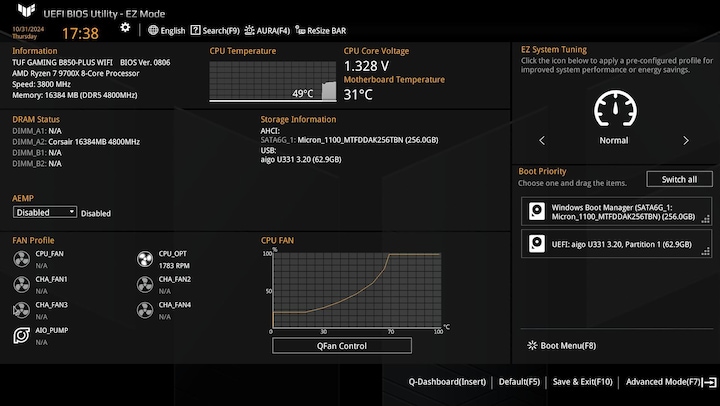Open AURA(F4) lighting settings
This screenshot has height=406, width=720.
[267, 31]
